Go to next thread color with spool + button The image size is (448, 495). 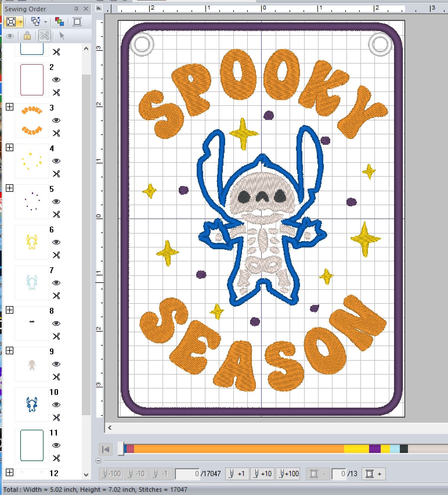tap(374, 474)
